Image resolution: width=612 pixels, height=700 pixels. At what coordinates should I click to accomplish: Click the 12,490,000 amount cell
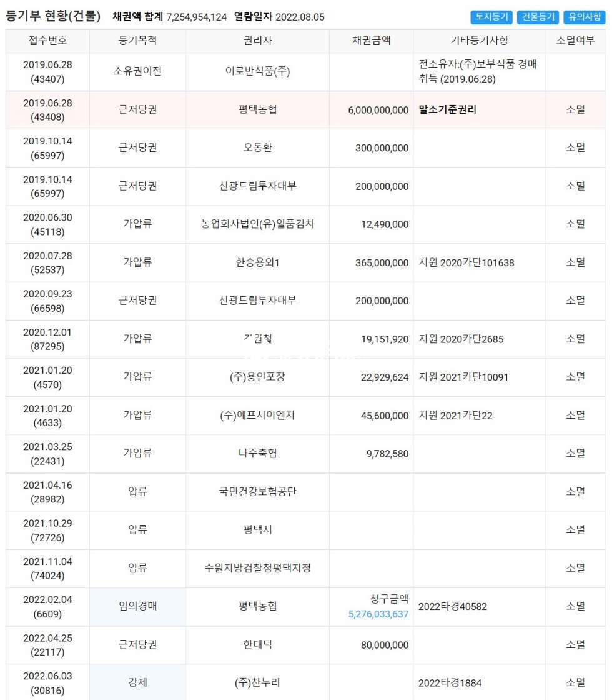(371, 224)
